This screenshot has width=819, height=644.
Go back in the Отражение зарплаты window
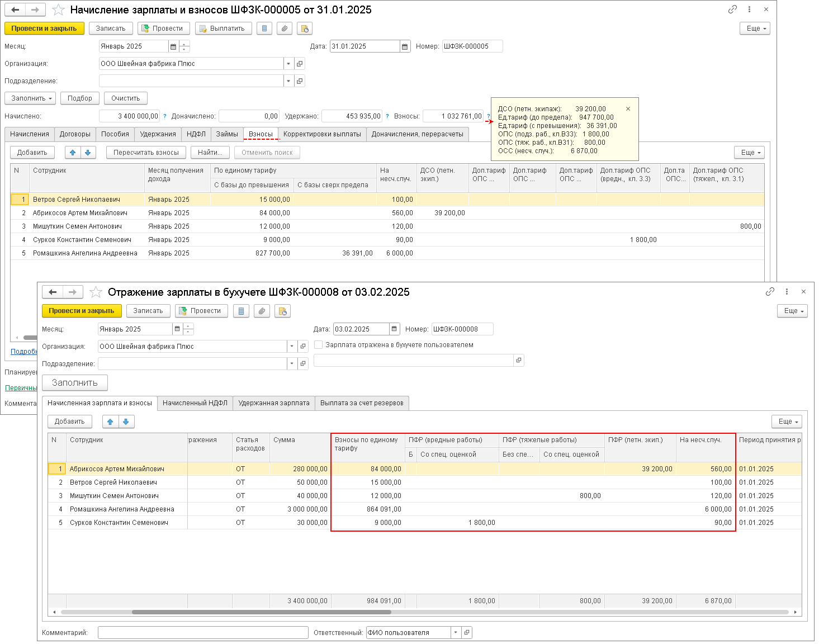point(53,292)
